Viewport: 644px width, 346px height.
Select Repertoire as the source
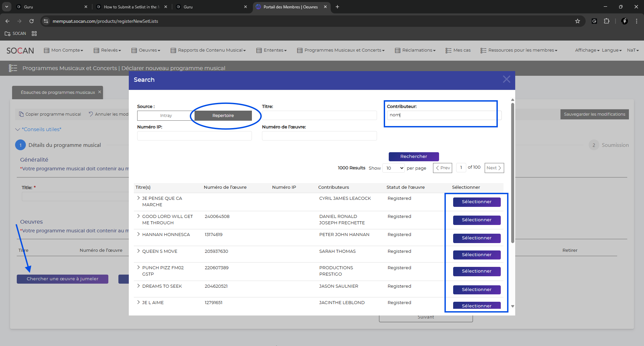223,116
